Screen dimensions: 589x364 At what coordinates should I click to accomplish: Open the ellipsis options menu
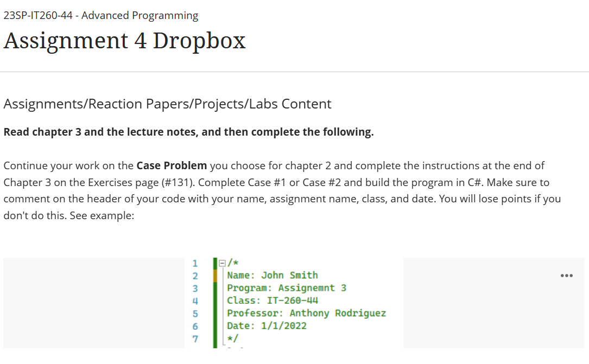(567, 276)
